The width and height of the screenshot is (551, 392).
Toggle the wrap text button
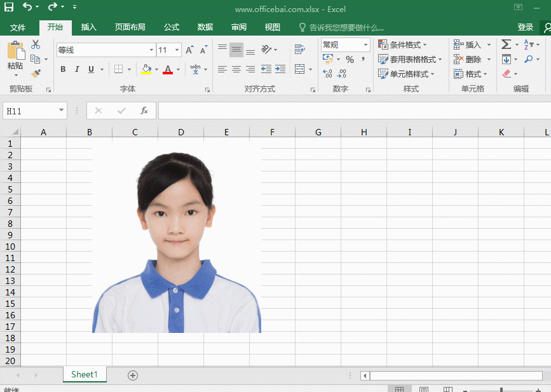tap(300, 50)
